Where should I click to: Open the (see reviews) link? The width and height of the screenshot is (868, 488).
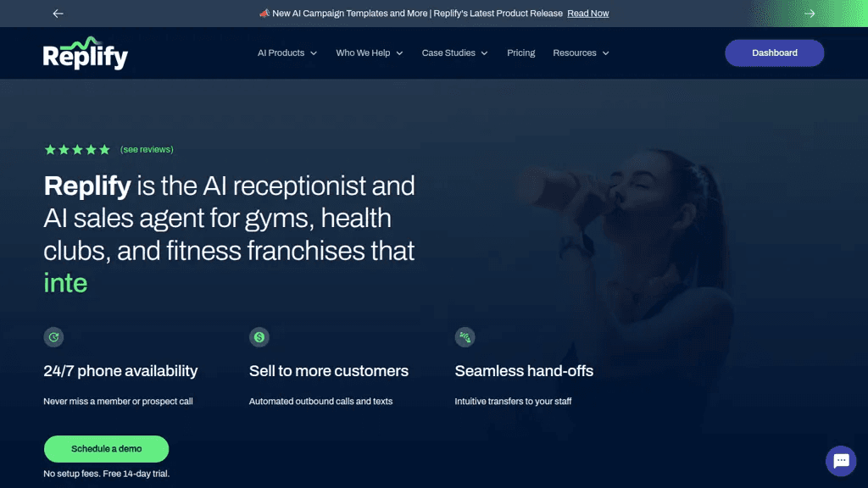(x=147, y=149)
